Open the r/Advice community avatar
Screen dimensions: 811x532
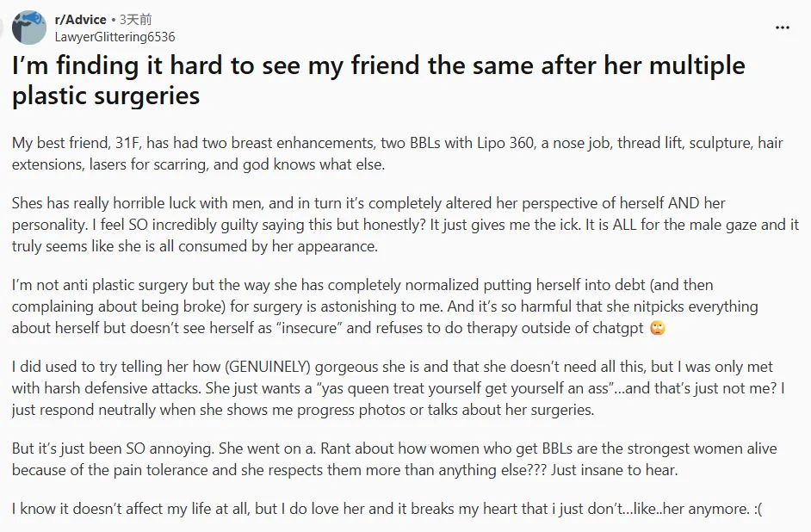pyautogui.click(x=29, y=28)
